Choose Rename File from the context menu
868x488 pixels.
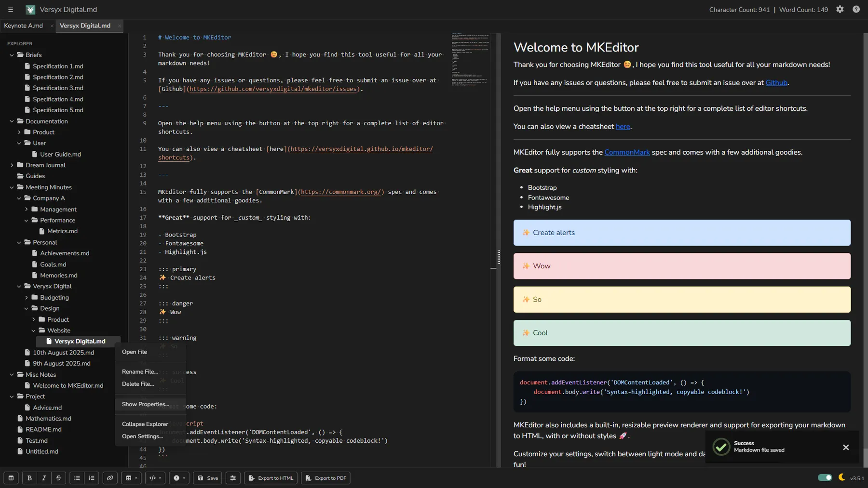[140, 371]
